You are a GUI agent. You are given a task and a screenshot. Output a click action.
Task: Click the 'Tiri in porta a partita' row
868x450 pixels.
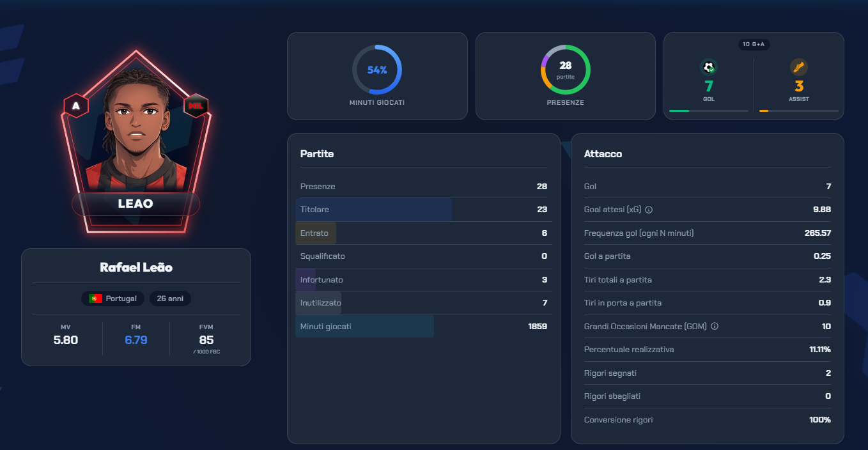pos(708,303)
